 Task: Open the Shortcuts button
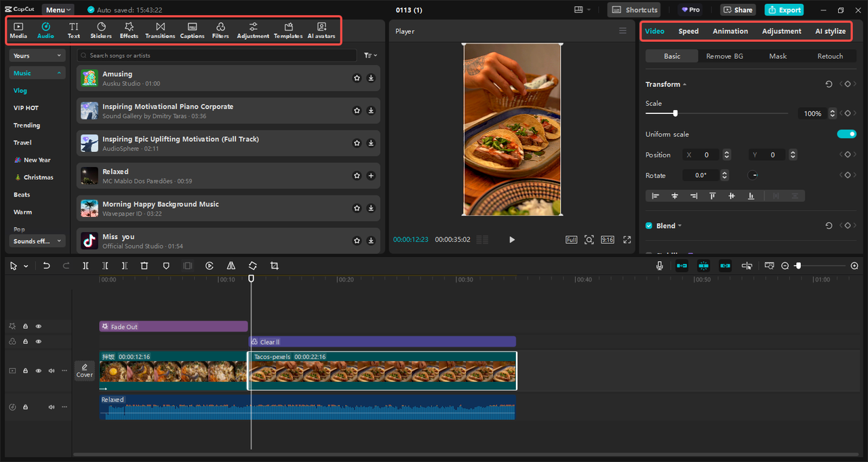634,10
